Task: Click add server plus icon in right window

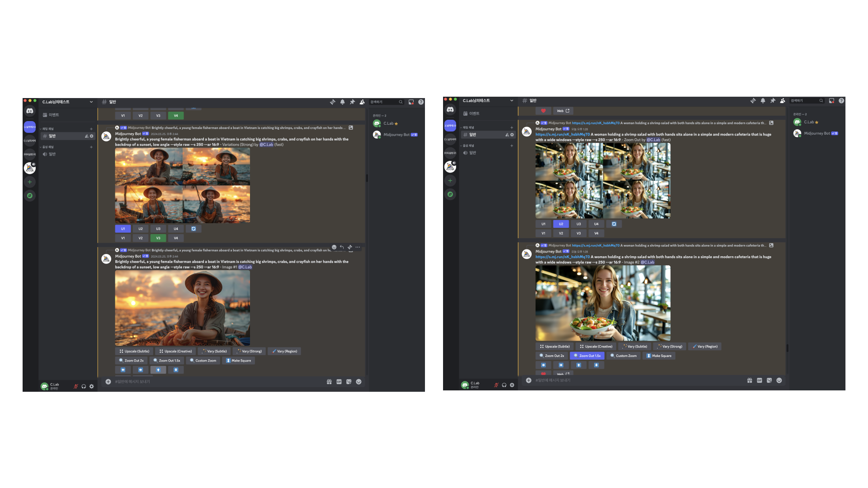Action: coord(450,181)
